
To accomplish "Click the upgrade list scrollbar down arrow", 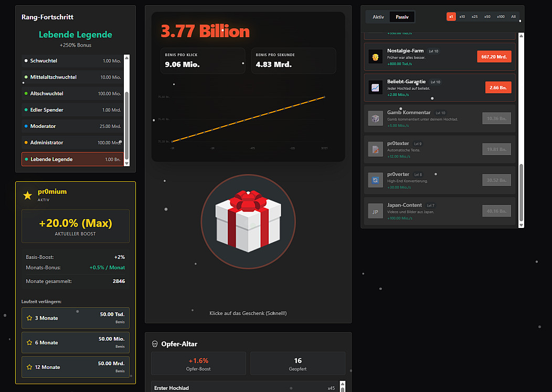I will click(x=521, y=224).
